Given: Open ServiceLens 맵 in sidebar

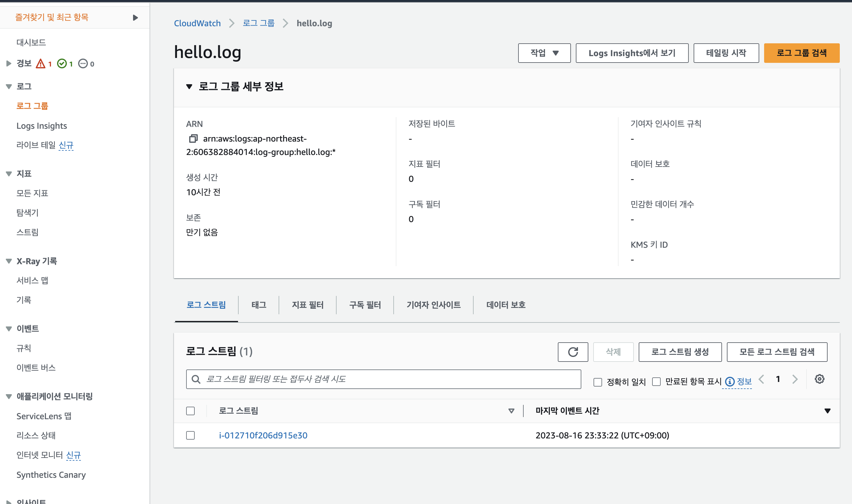Looking at the screenshot, I should tap(44, 416).
